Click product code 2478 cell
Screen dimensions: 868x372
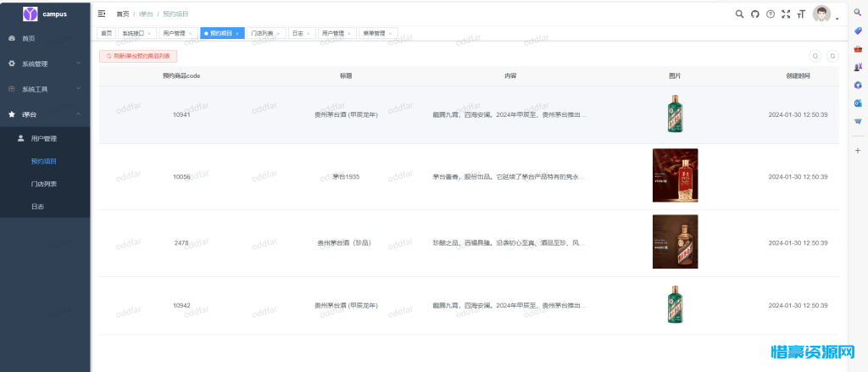point(181,243)
